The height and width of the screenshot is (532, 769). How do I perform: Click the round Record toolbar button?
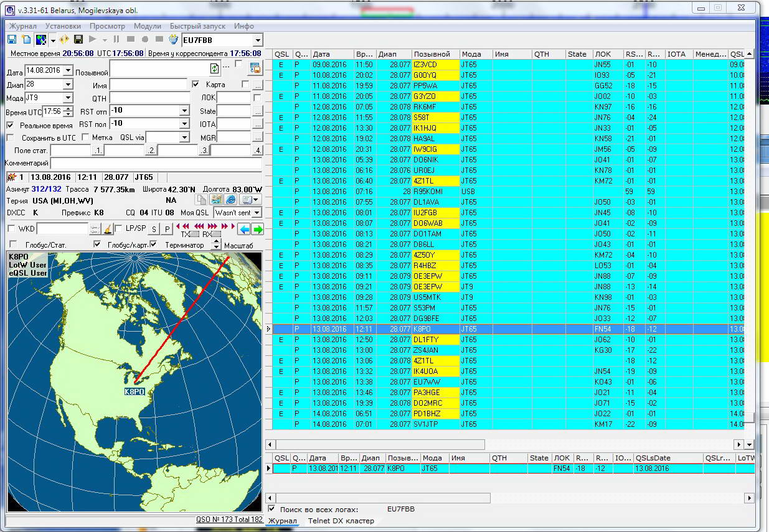[144, 40]
